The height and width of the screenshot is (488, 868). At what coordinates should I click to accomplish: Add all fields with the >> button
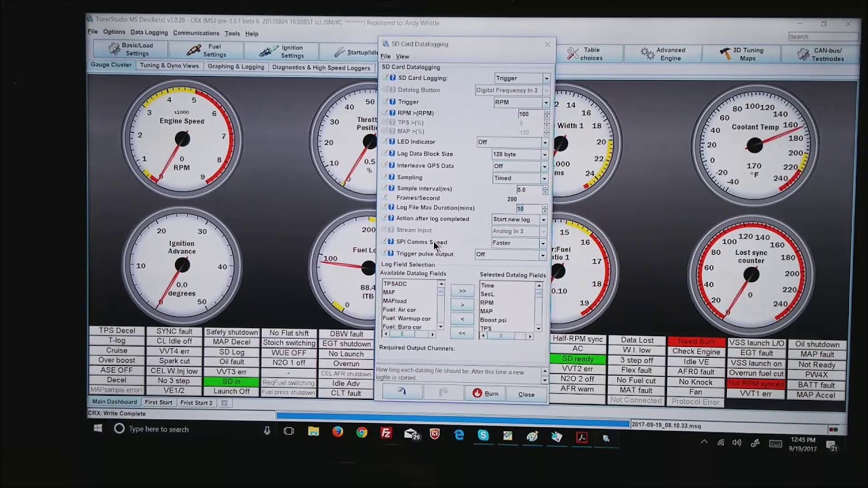coord(462,291)
